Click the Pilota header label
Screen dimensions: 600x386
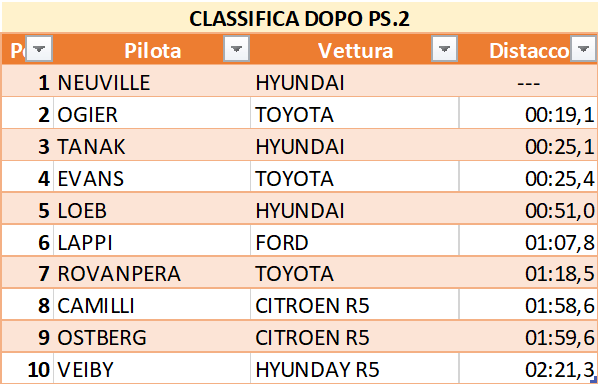153,50
